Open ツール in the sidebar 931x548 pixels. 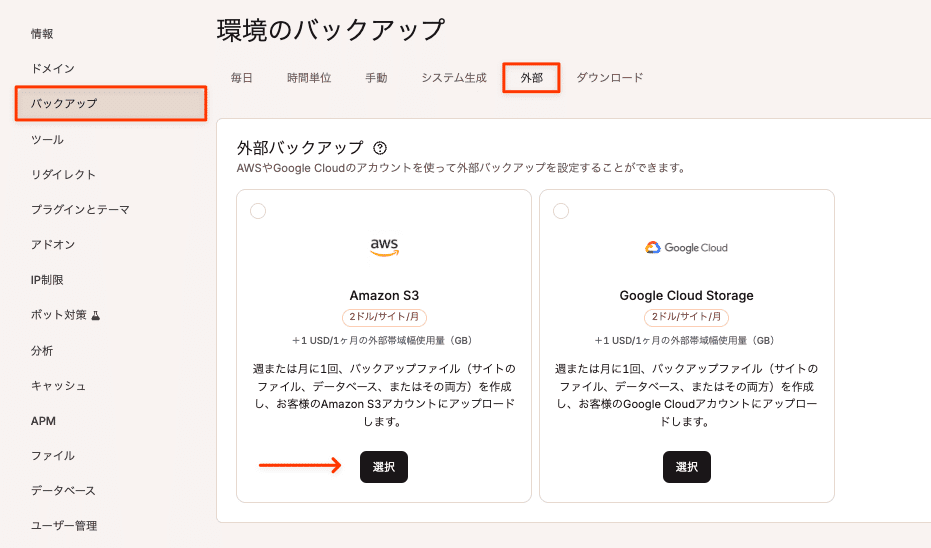point(47,140)
